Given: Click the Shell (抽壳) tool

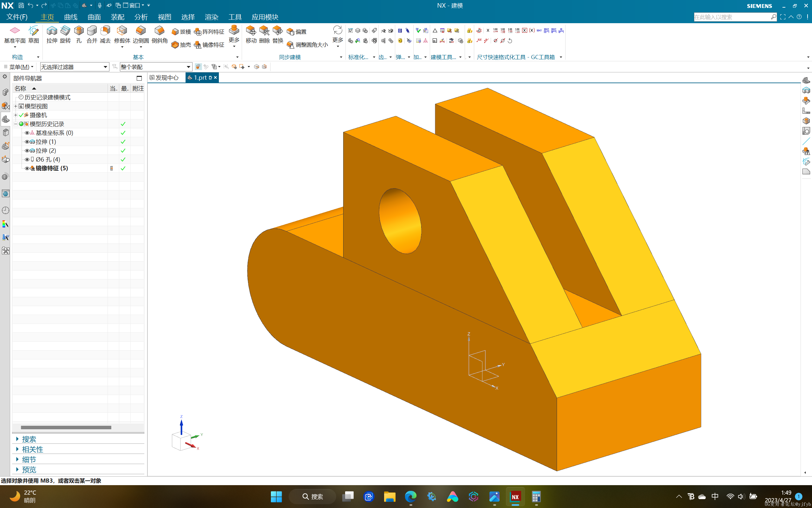Looking at the screenshot, I should click(x=181, y=45).
